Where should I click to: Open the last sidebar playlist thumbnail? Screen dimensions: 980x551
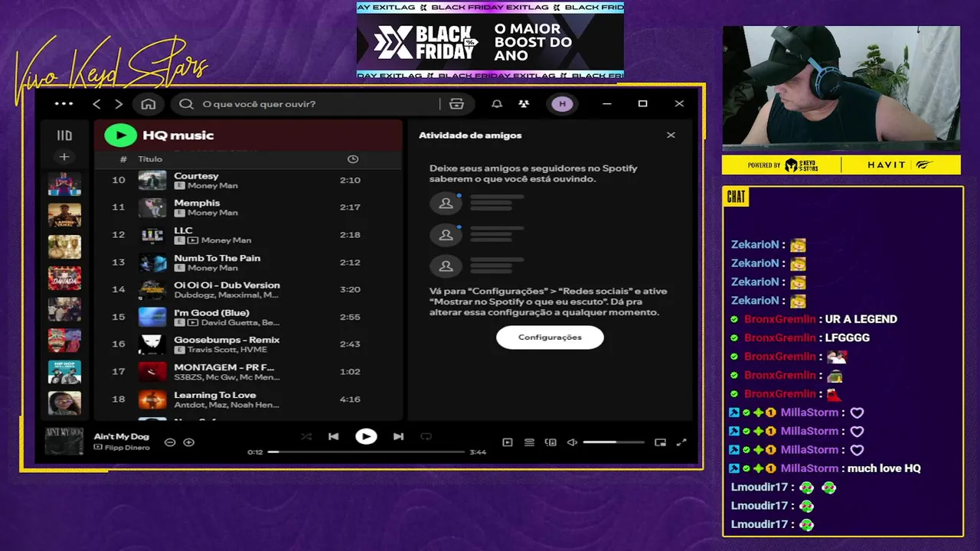pos(64,403)
